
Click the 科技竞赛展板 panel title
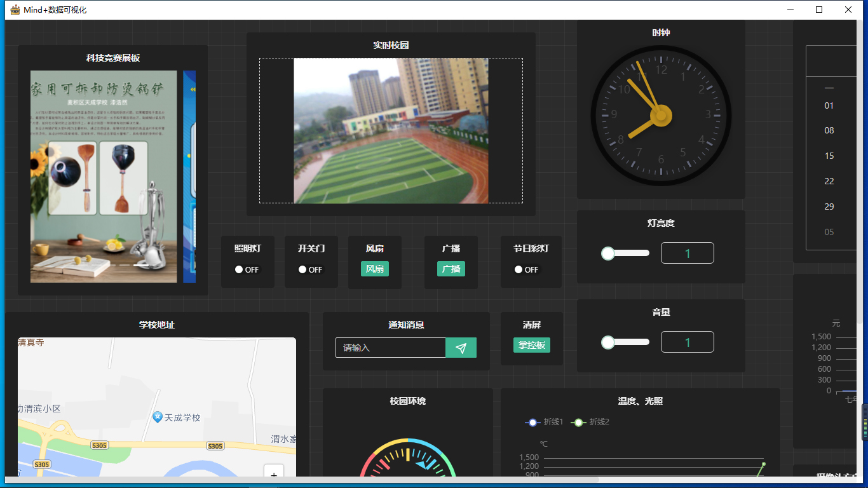(113, 58)
